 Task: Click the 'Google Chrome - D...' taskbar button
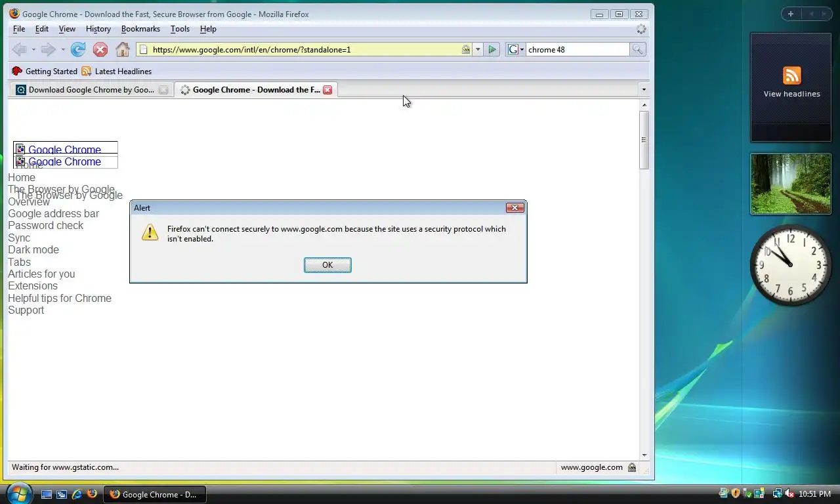coord(155,494)
